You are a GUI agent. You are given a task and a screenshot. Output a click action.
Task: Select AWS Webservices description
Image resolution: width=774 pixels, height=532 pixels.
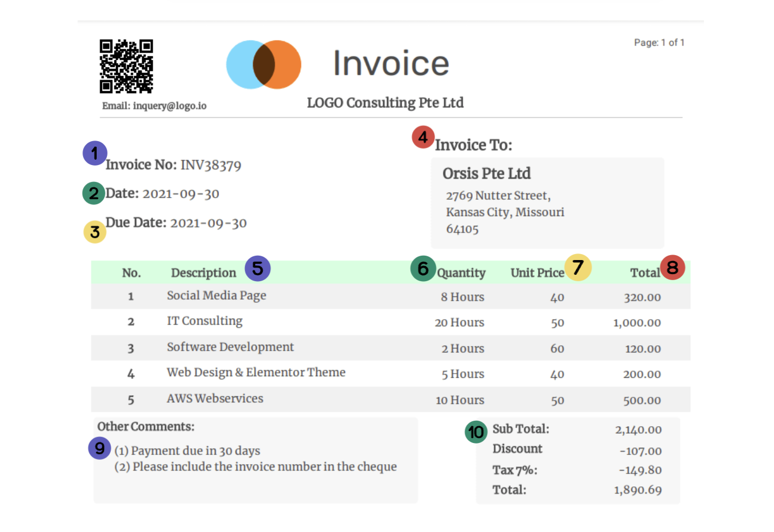(215, 398)
